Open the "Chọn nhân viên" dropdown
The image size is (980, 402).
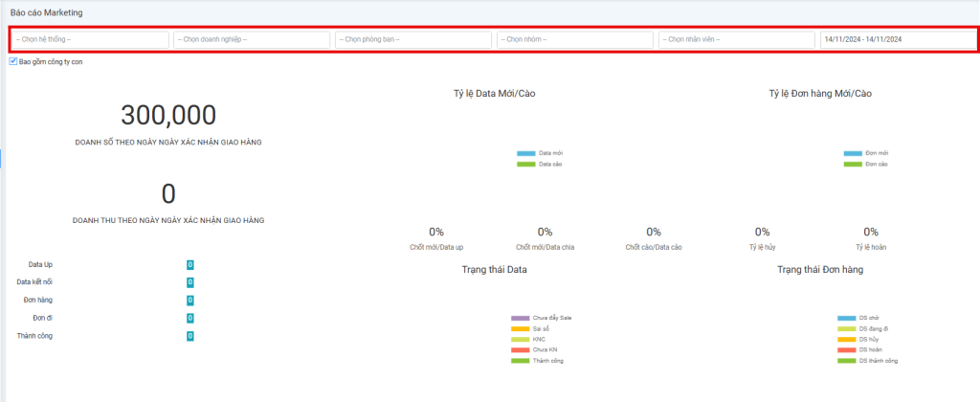point(736,39)
